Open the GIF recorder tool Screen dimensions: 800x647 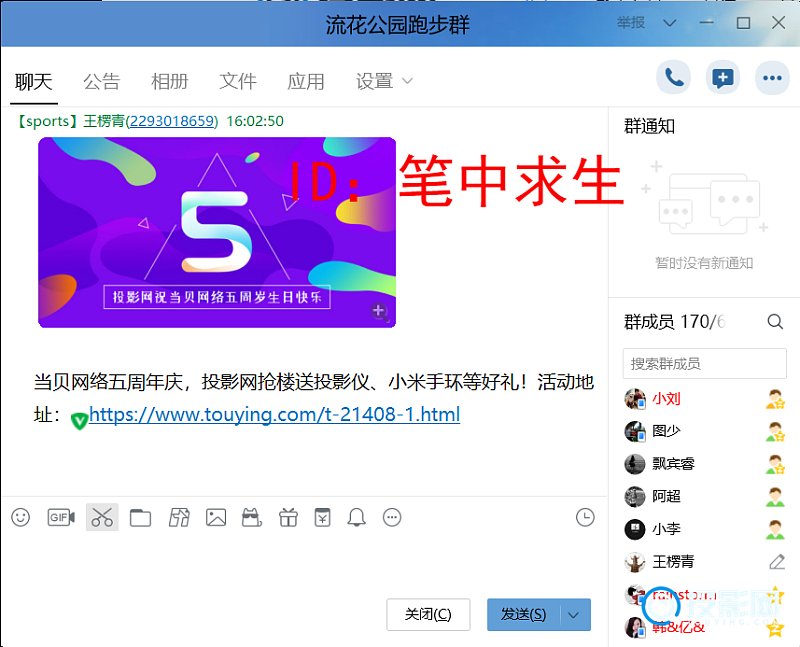pyautogui.click(x=61, y=517)
